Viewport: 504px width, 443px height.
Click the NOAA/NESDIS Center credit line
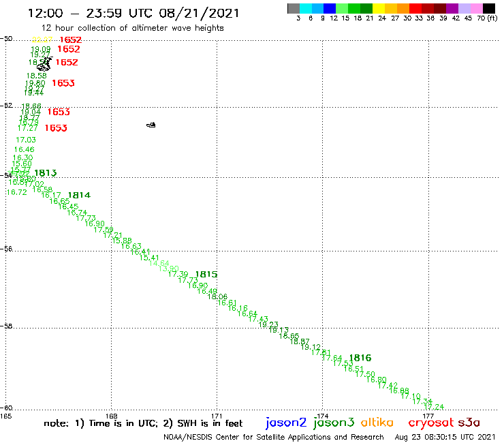tap(274, 437)
